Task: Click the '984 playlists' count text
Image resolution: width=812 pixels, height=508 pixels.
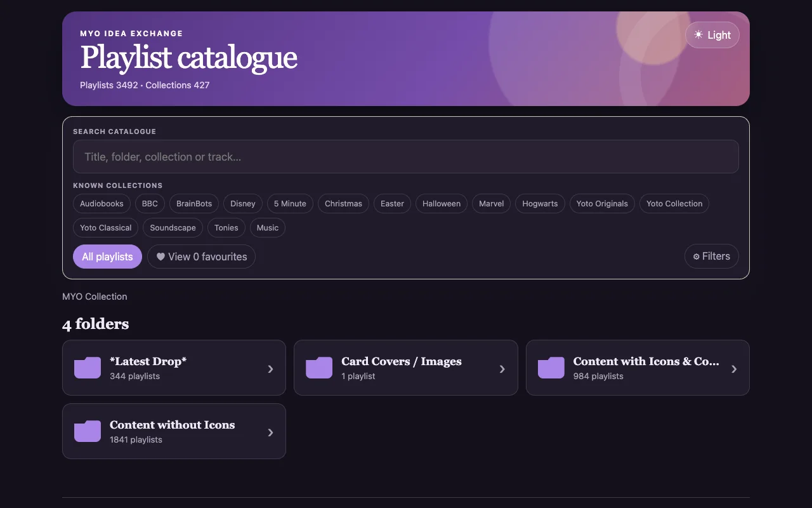Action: [598, 376]
